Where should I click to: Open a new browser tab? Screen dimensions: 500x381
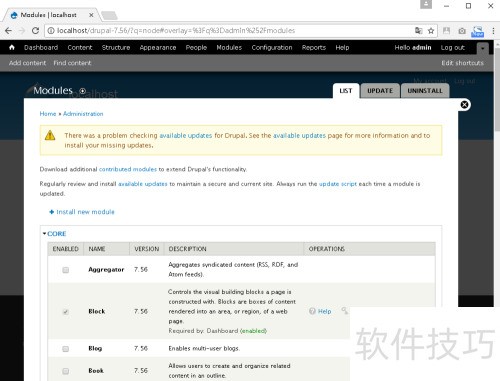[x=109, y=15]
